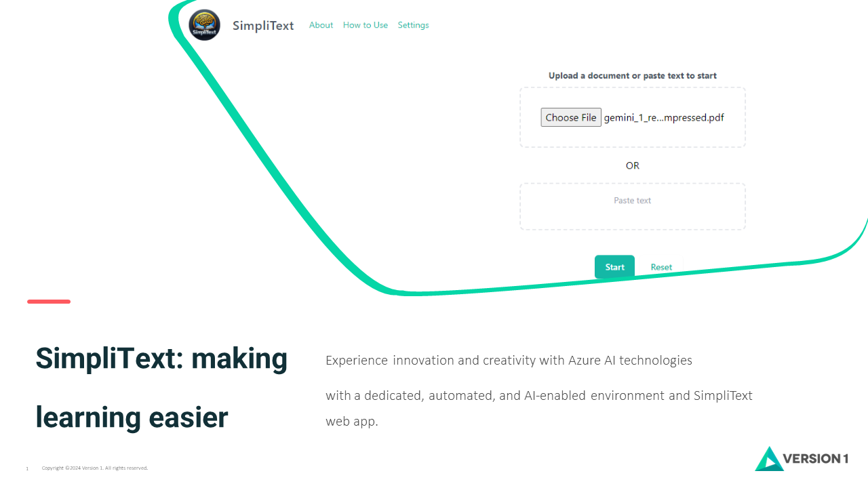Viewport: 868px width, 488px height.
Task: Click the Version 1 triangle logo icon
Action: click(769, 459)
